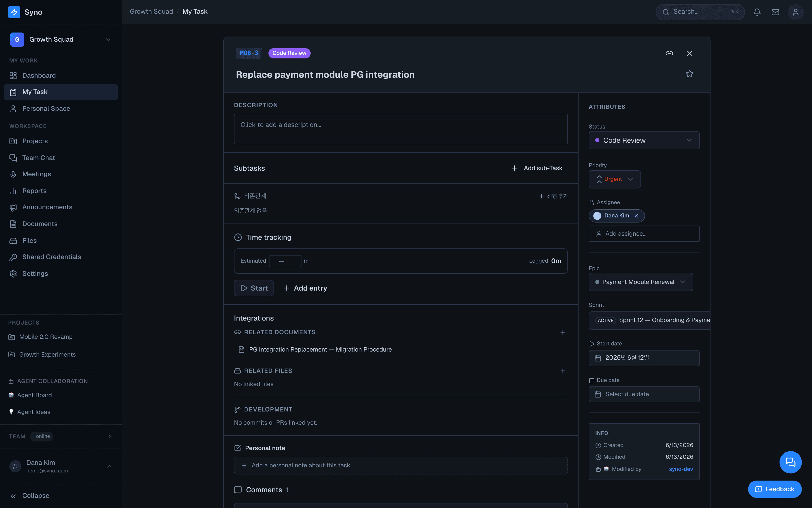
Task: Open the floating chat bubble button
Action: [790, 462]
